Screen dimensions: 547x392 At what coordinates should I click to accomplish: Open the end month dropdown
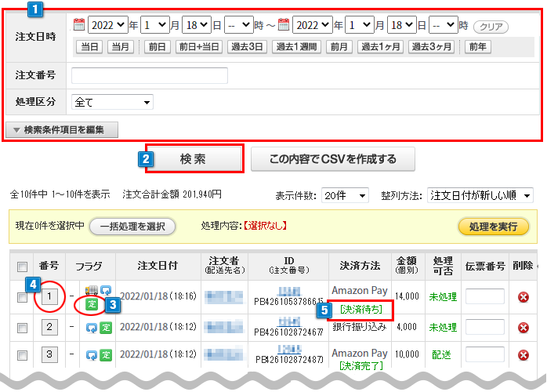360,25
